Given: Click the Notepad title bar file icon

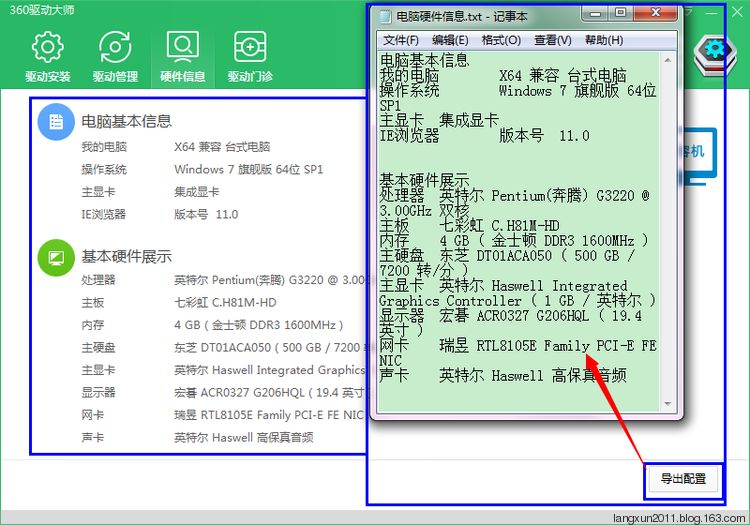Looking at the screenshot, I should 386,17.
